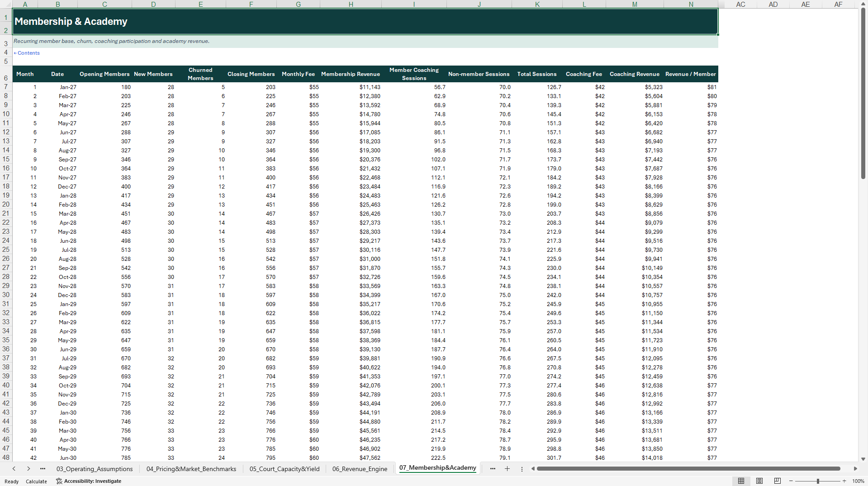The width and height of the screenshot is (868, 486).
Task: Select column N header
Action: click(691, 5)
